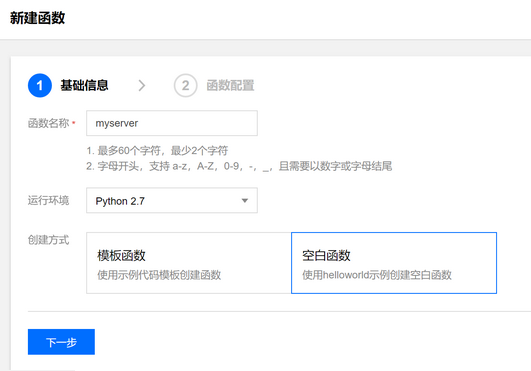Screen dimensions: 531x371
Task: Click the description 使用helloworld示例创建空白函数
Action: point(377,275)
